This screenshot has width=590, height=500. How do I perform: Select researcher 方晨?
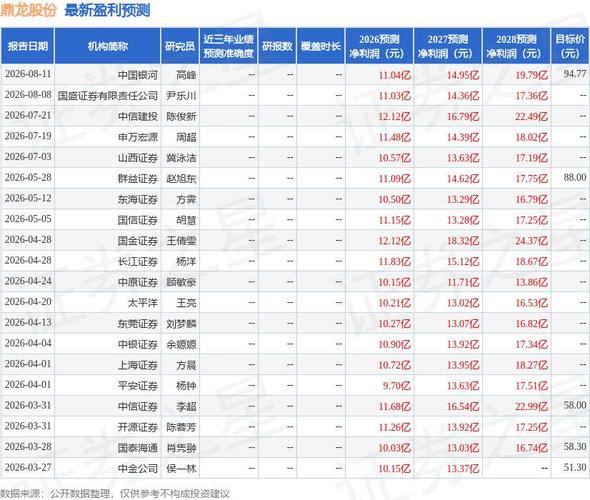(186, 365)
